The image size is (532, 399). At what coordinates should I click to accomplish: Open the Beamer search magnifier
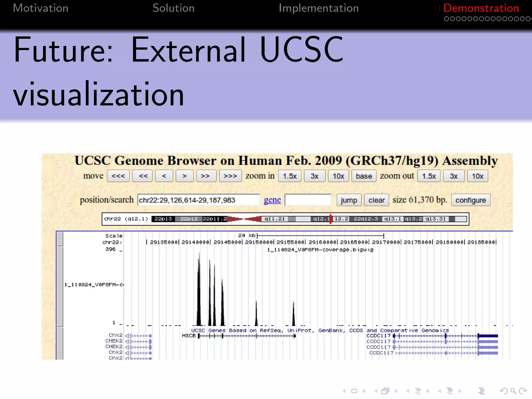pyautogui.click(x=513, y=391)
